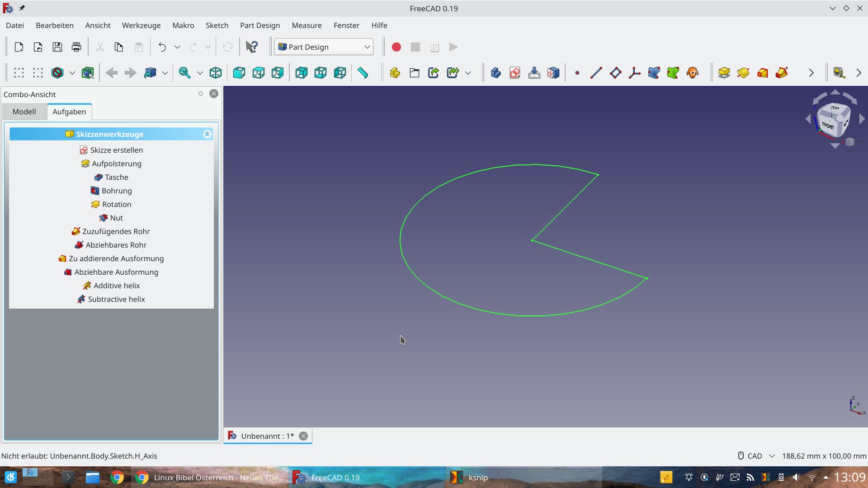Set the view to front

coord(239,73)
